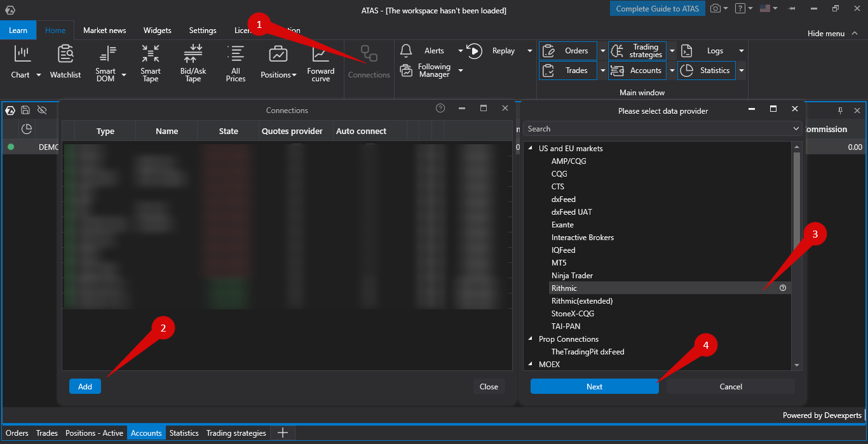Click the screenshot camera icon in title bar

(x=715, y=8)
